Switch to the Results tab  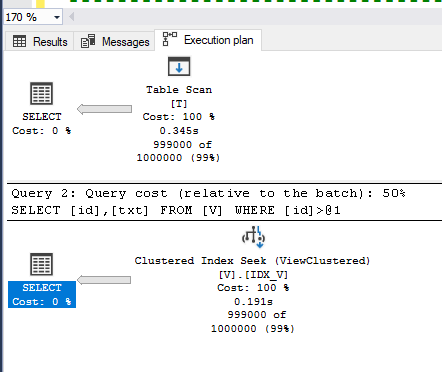40,42
